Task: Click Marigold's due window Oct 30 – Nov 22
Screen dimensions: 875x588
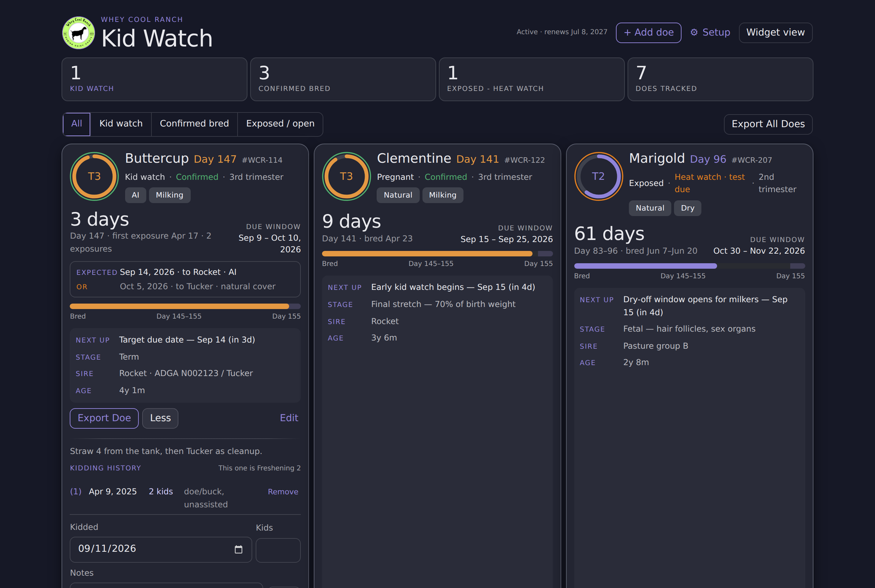Action: point(759,251)
